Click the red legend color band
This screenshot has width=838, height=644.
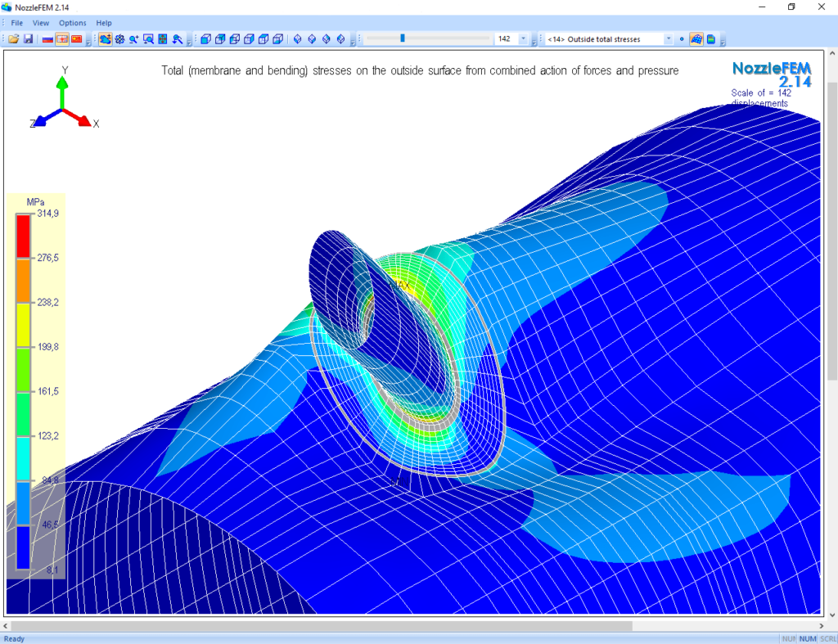point(23,236)
